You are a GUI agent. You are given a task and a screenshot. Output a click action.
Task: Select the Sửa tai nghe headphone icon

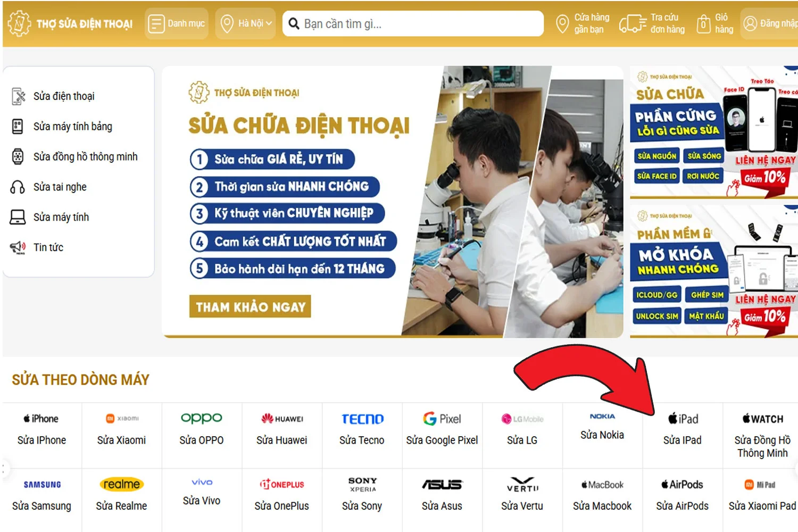pyautogui.click(x=18, y=187)
